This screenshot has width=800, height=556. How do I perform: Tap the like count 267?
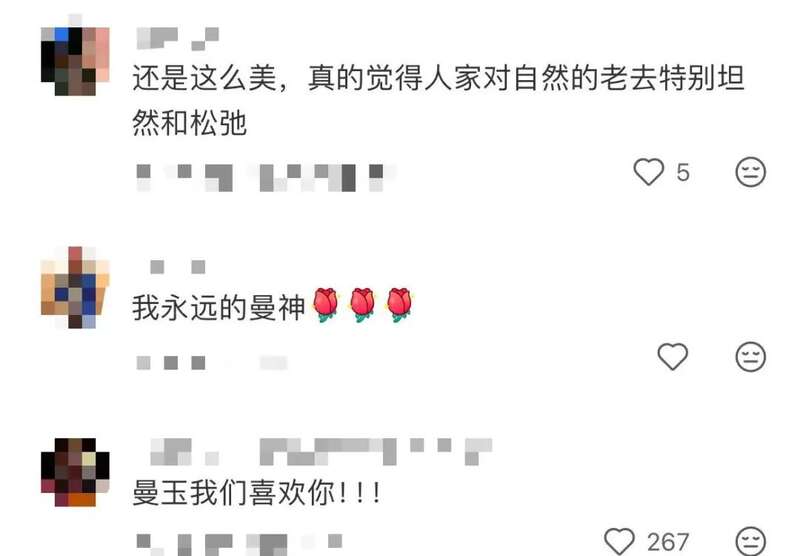click(668, 542)
